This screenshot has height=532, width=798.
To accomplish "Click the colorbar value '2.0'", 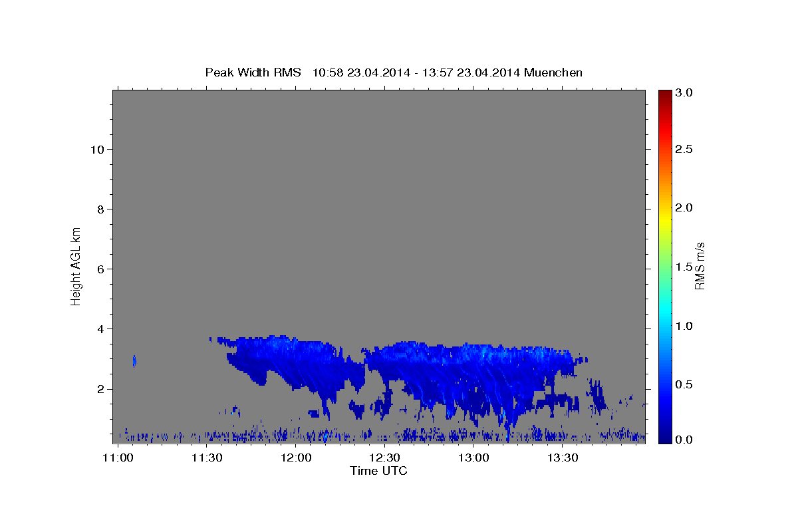I will [x=684, y=207].
